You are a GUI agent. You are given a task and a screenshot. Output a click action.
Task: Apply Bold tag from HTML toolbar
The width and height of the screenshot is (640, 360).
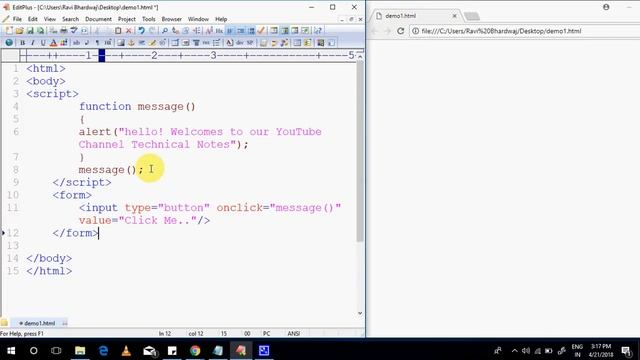click(22, 42)
